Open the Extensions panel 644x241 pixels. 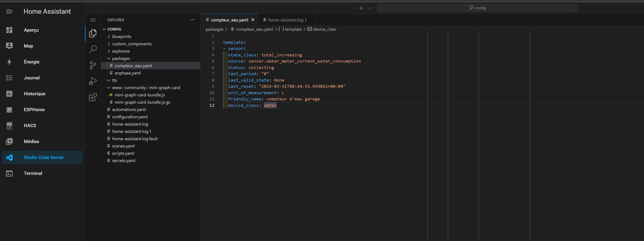(93, 97)
